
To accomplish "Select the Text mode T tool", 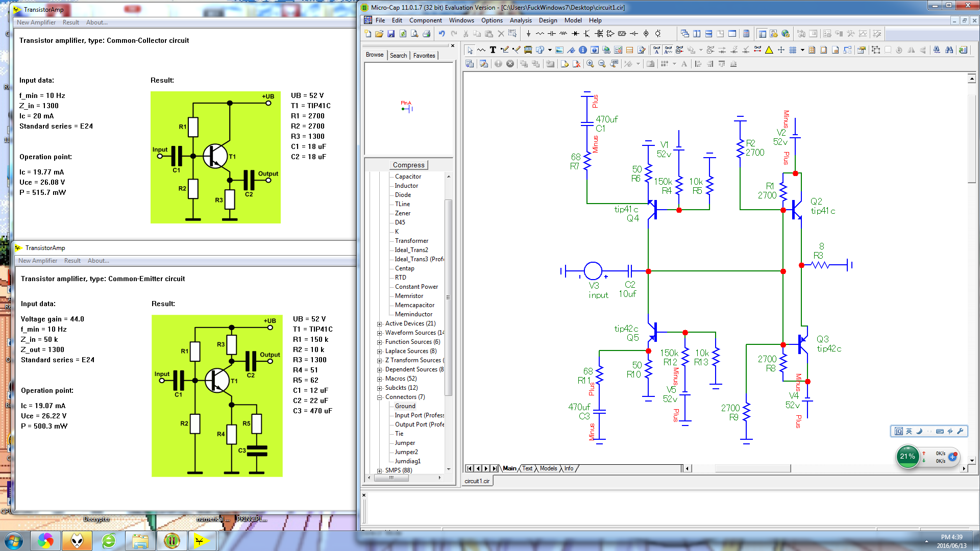I will pyautogui.click(x=493, y=50).
